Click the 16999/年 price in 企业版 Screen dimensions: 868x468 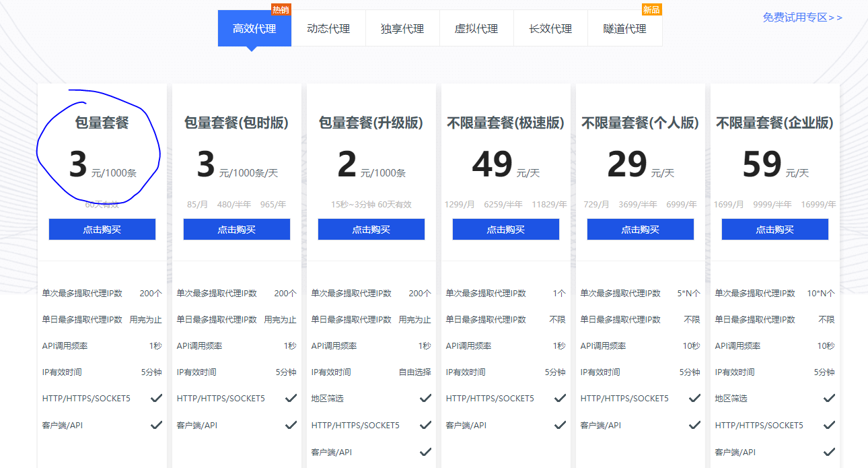(818, 204)
